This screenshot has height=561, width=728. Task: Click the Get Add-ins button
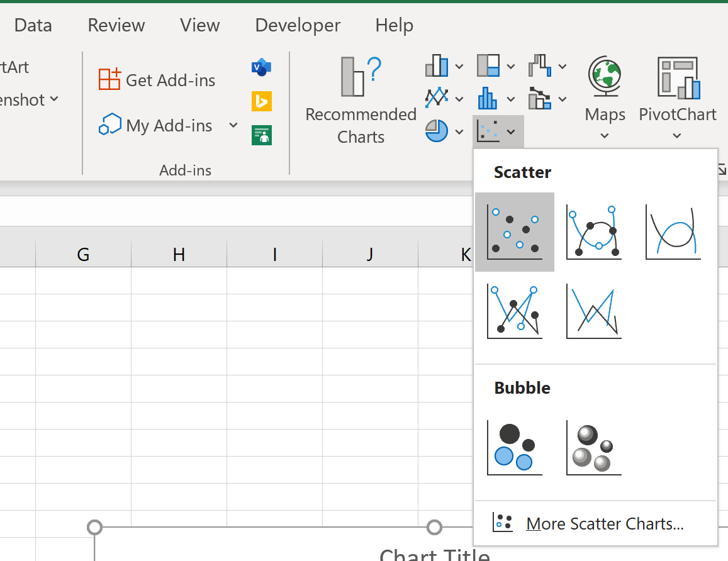[156, 80]
